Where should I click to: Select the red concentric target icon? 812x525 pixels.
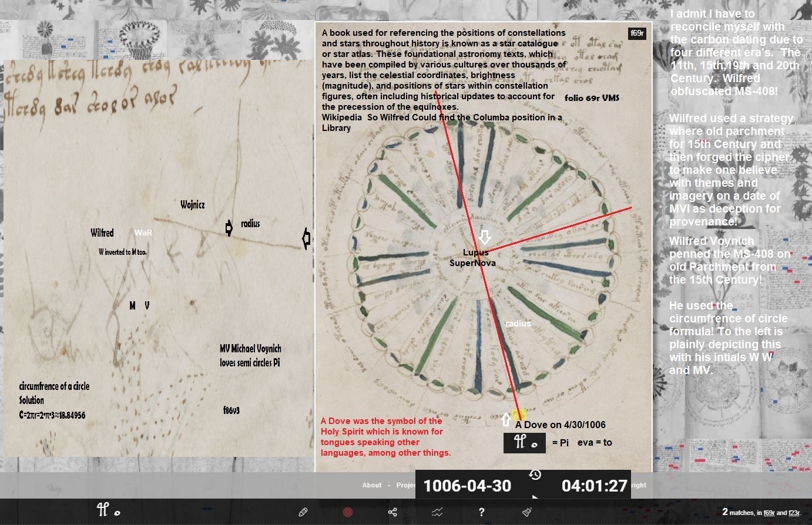tap(348, 512)
